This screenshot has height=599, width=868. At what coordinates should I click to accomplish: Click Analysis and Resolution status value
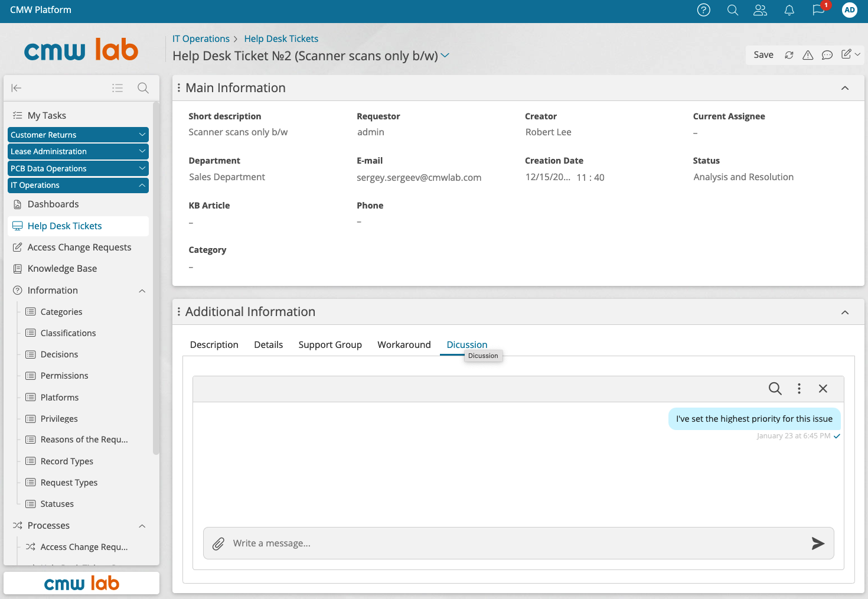tap(743, 177)
